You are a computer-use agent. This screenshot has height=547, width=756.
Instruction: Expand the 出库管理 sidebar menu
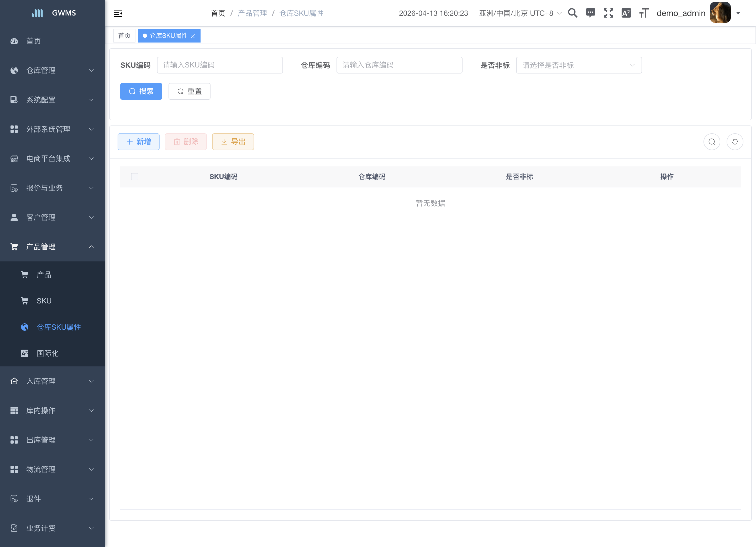[52, 440]
